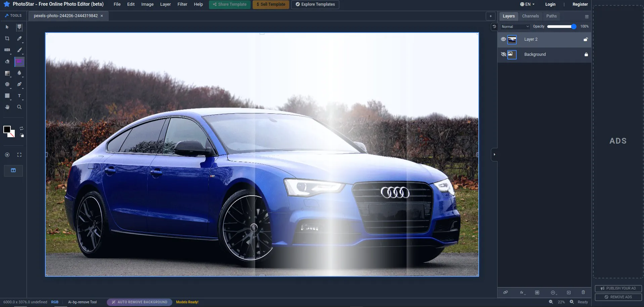Select the Layers tab

(509, 16)
